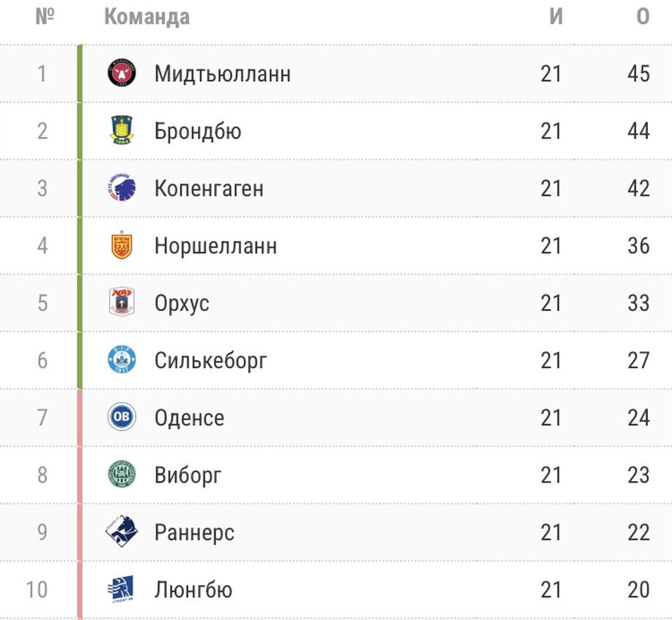Click the Nordsjælland club crest
The width and height of the screenshot is (672, 620).
122,245
